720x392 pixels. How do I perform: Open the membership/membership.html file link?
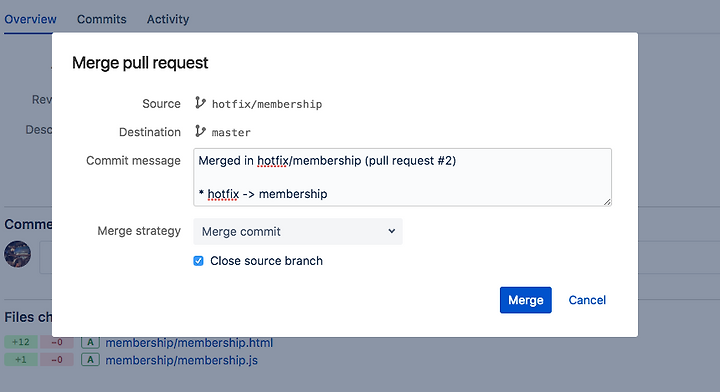pos(189,343)
